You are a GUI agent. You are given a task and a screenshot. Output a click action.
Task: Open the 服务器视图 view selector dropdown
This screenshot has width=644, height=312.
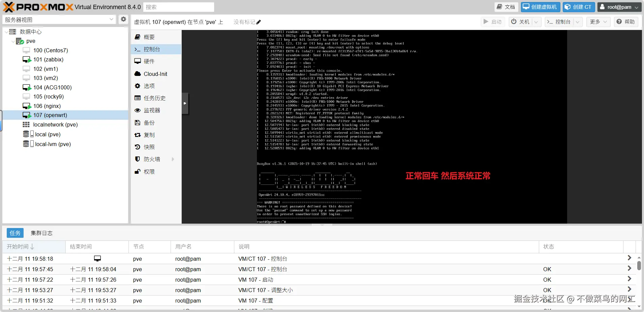click(59, 20)
